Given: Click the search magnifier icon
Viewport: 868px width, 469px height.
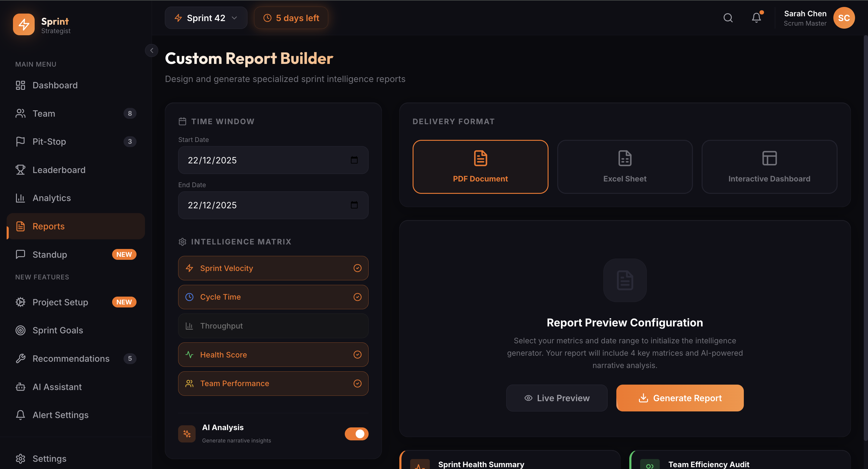Looking at the screenshot, I should click(728, 18).
